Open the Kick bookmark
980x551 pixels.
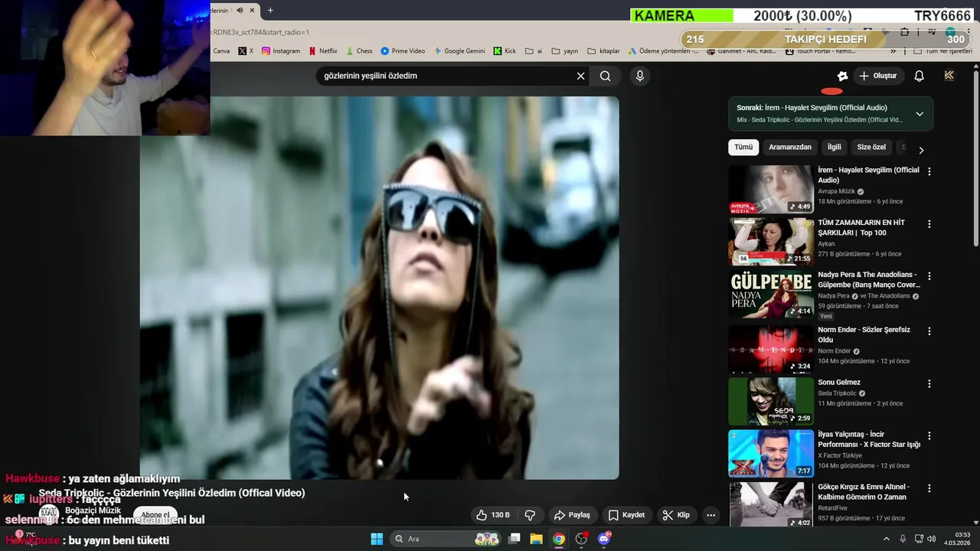coord(505,51)
